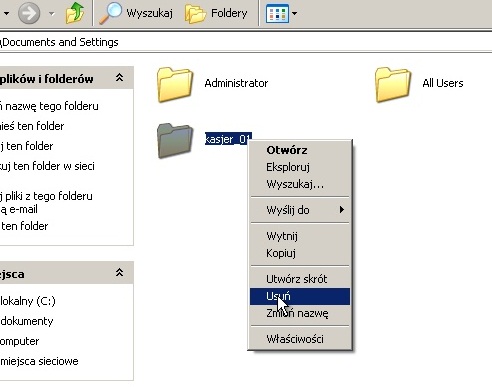Click the Documents and Settings address field
The image size is (492, 387).
pos(246,42)
